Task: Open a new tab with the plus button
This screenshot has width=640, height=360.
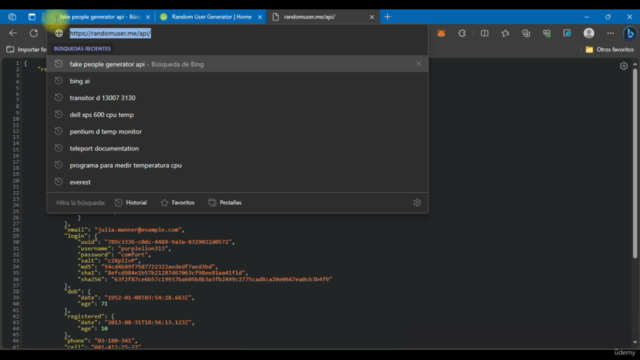Action: [387, 17]
